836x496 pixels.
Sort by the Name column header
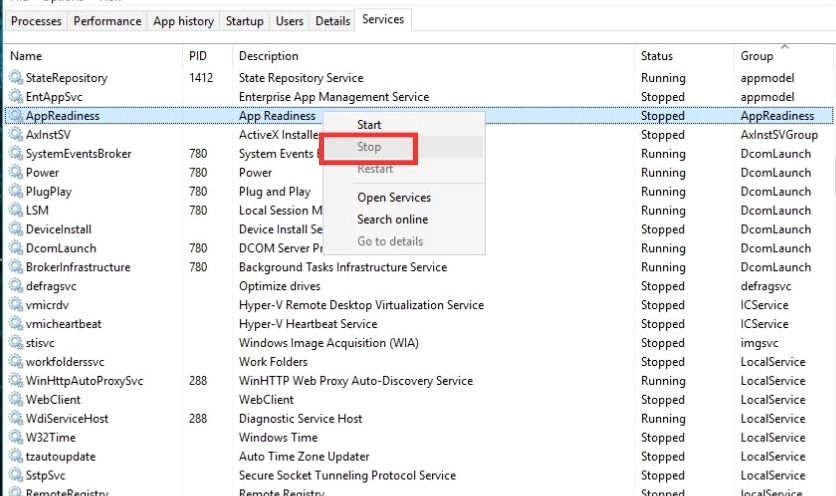coord(94,56)
